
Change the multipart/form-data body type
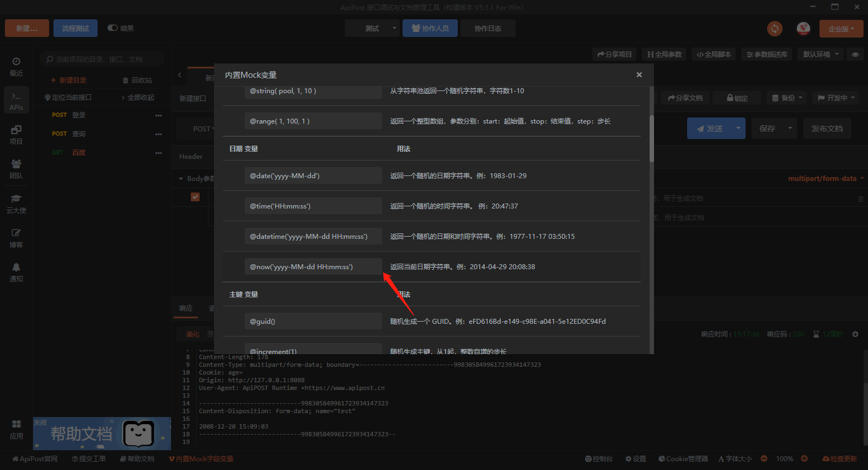coord(826,178)
